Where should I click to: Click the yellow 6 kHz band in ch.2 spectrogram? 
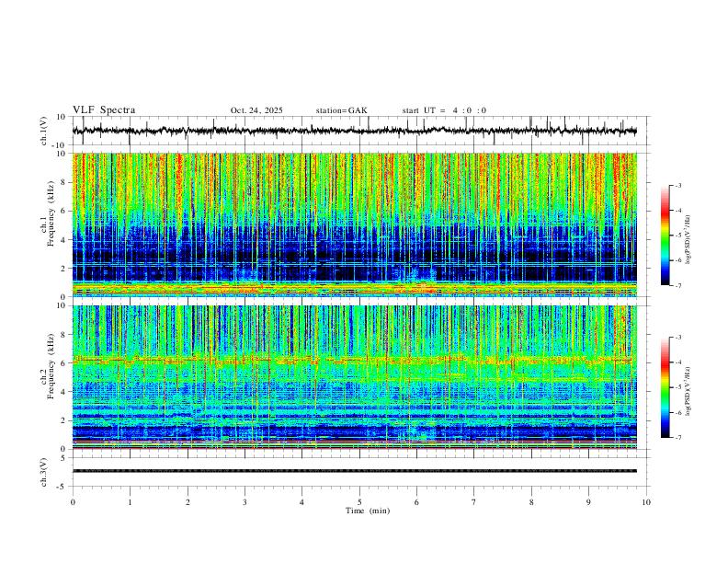(x=354, y=360)
